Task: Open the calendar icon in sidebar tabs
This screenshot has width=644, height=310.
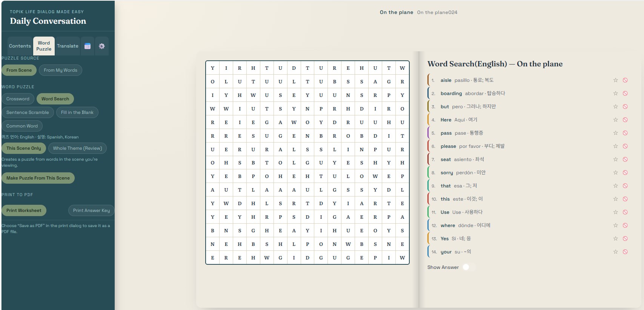Action: (88, 46)
